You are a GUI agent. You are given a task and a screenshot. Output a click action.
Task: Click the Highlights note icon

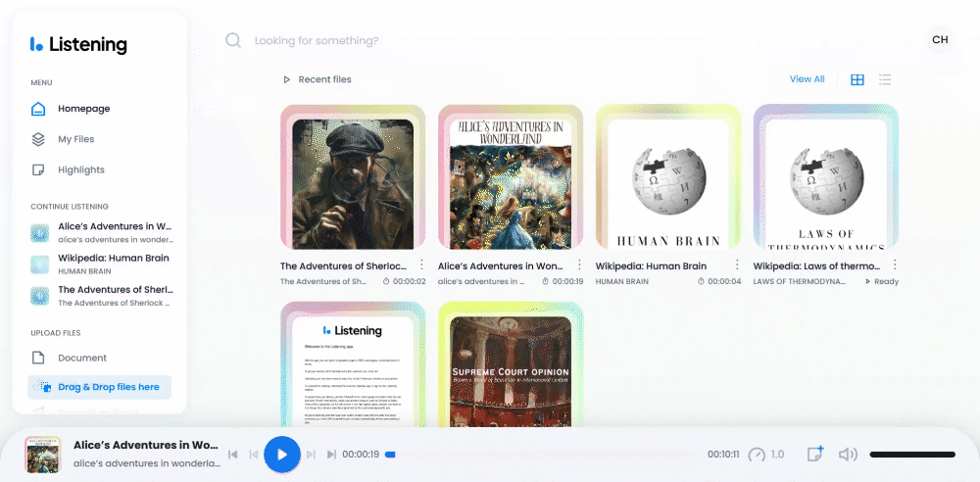pos(38,169)
